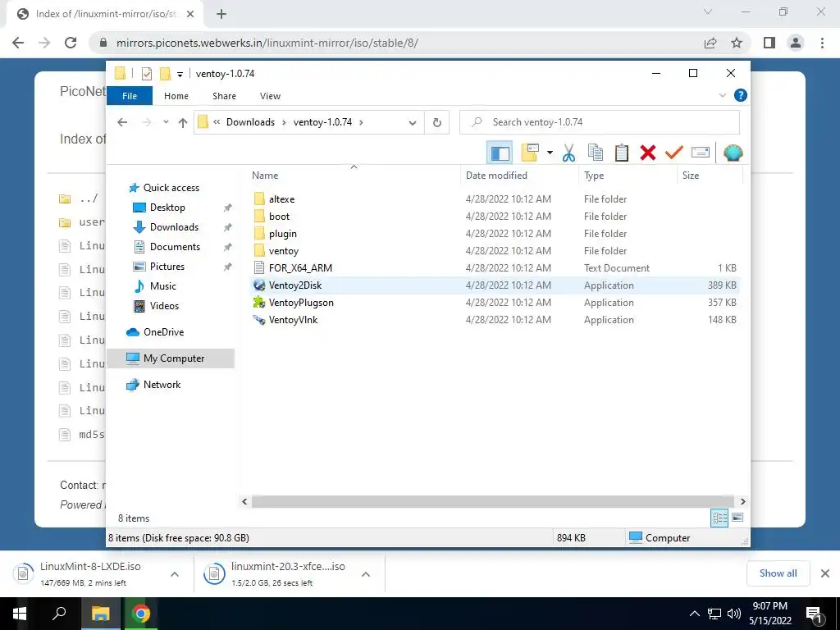
Task: Click the red X Delete icon
Action: point(648,153)
